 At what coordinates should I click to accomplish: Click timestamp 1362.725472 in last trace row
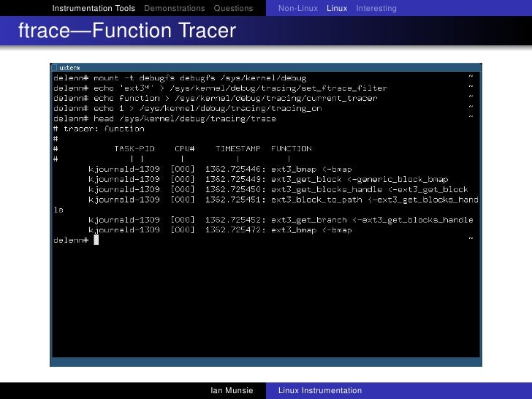point(233,230)
